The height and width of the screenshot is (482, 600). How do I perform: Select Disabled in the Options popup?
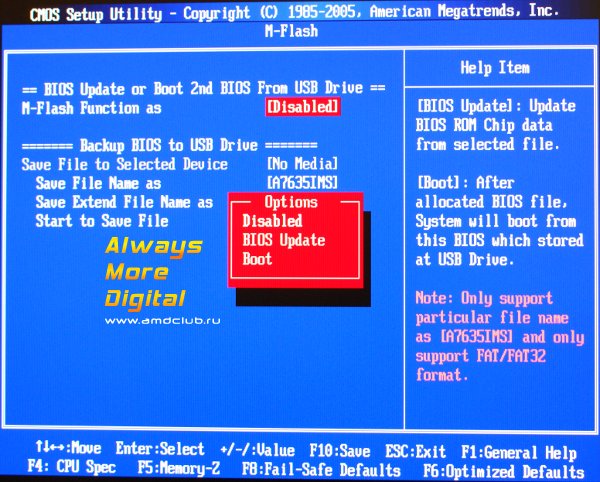click(272, 221)
